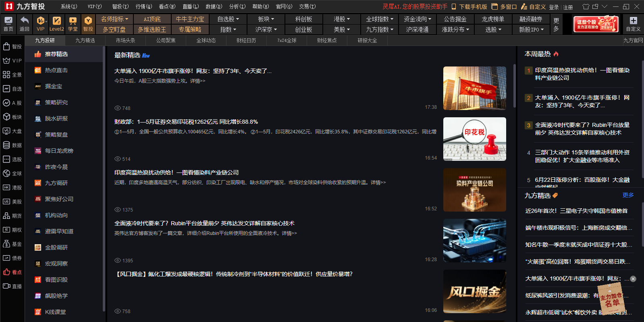The image size is (644, 322).
Task: Switch to the 研报大全 tab
Action: (x=367, y=40)
